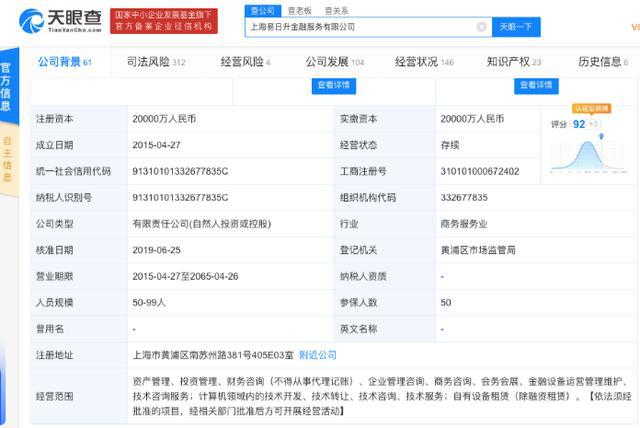Select the 查关系 search tab
This screenshot has width=640, height=428.
(x=336, y=11)
